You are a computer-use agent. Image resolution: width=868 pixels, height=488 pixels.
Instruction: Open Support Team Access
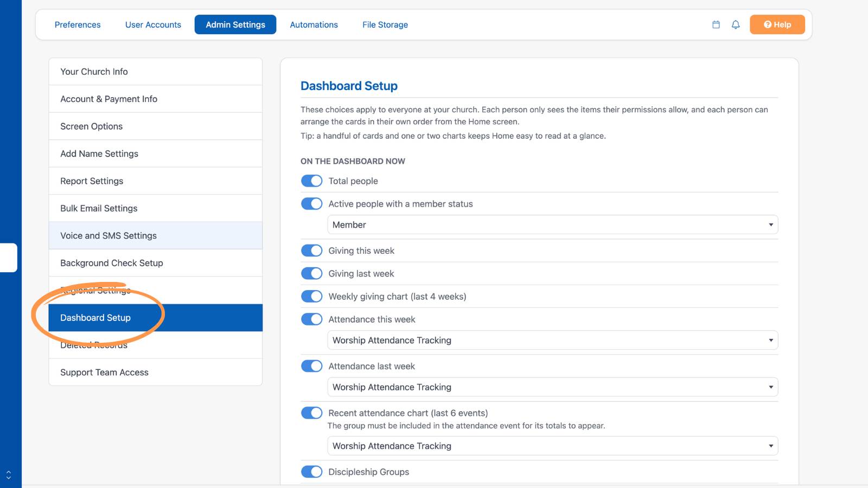click(156, 372)
